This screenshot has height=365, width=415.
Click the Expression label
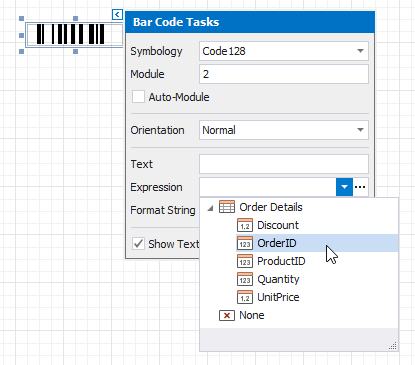156,187
